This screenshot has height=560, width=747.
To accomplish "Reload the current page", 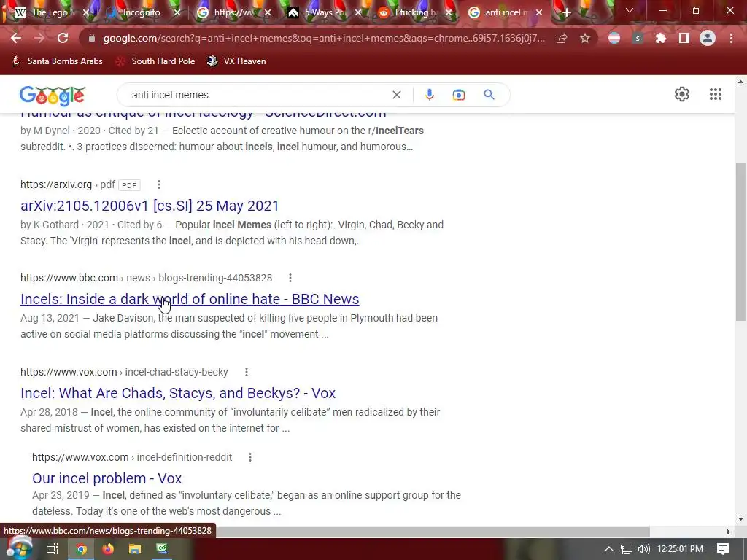I will pyautogui.click(x=63, y=38).
